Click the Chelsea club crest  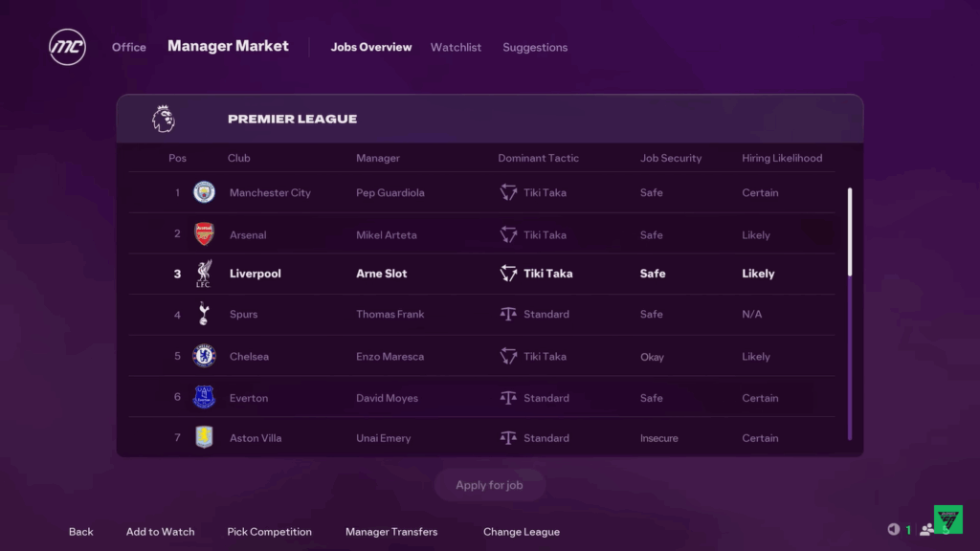pos(204,356)
